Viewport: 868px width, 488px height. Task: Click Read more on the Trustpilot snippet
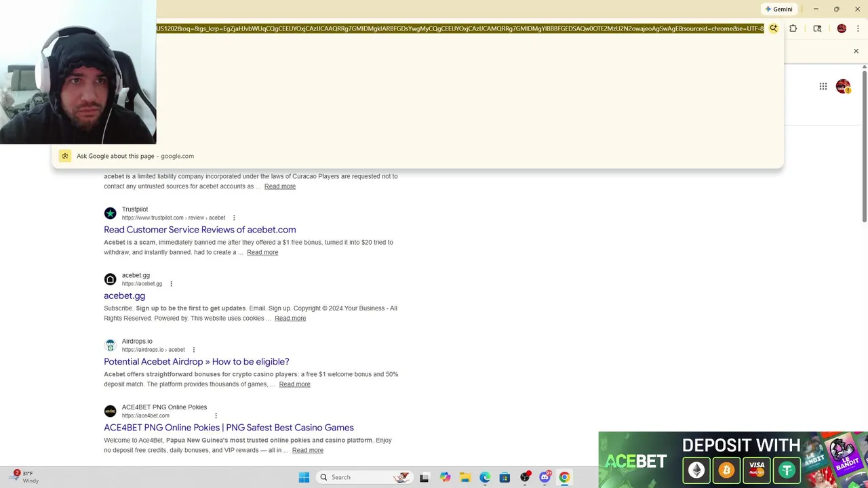pos(262,252)
